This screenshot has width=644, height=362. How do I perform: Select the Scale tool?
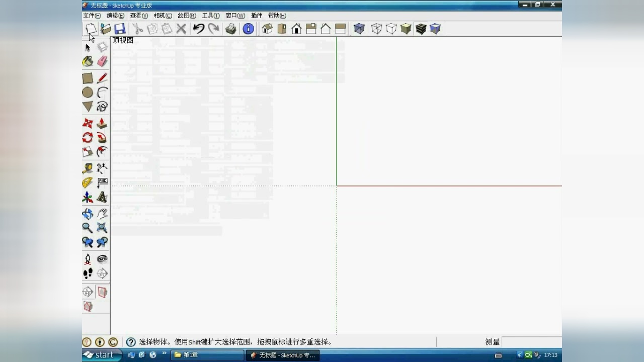(x=88, y=151)
